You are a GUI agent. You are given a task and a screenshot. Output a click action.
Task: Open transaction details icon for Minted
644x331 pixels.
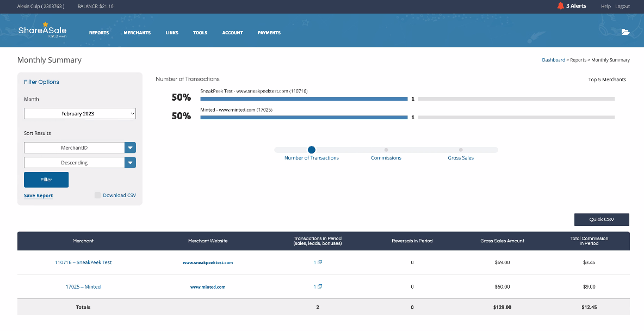pyautogui.click(x=320, y=286)
